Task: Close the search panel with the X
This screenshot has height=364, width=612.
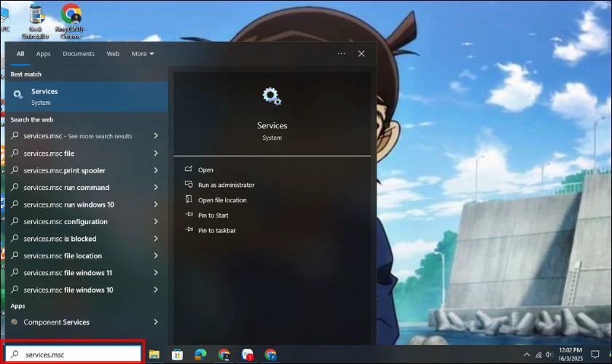Action: pos(361,53)
